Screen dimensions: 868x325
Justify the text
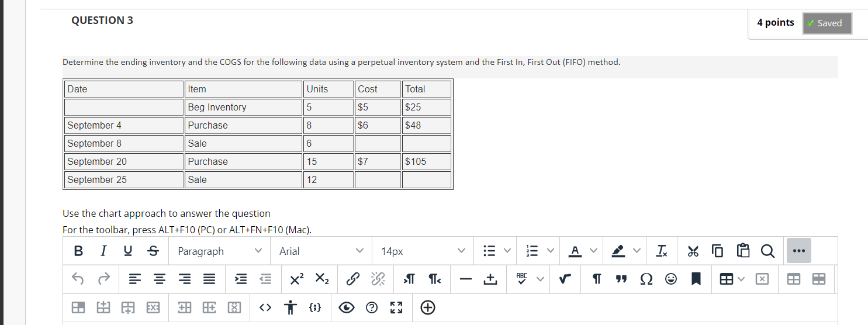click(x=209, y=279)
